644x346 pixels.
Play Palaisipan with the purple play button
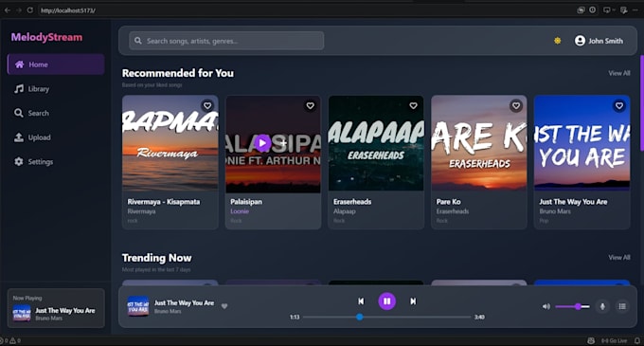pos(262,143)
